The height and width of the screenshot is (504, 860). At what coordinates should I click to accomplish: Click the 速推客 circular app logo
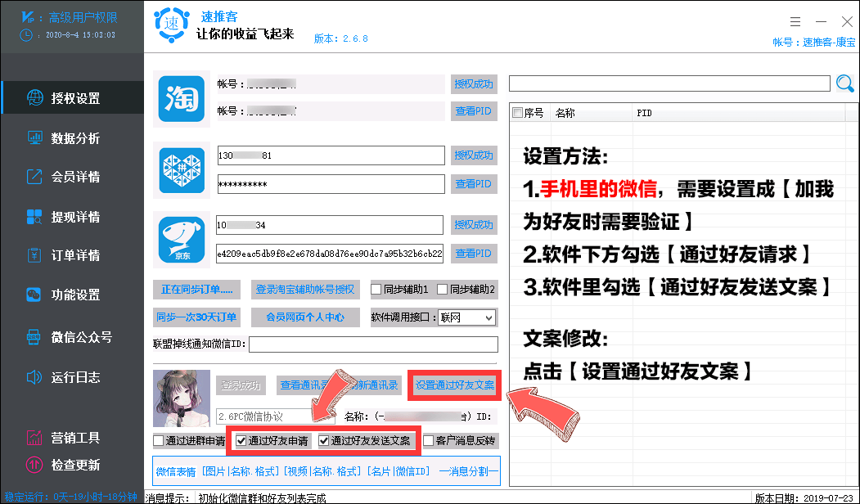click(171, 25)
